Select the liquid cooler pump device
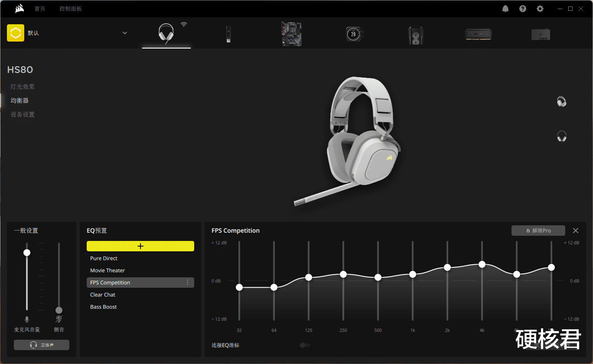Screen dimensions: 593x364 click(x=354, y=34)
